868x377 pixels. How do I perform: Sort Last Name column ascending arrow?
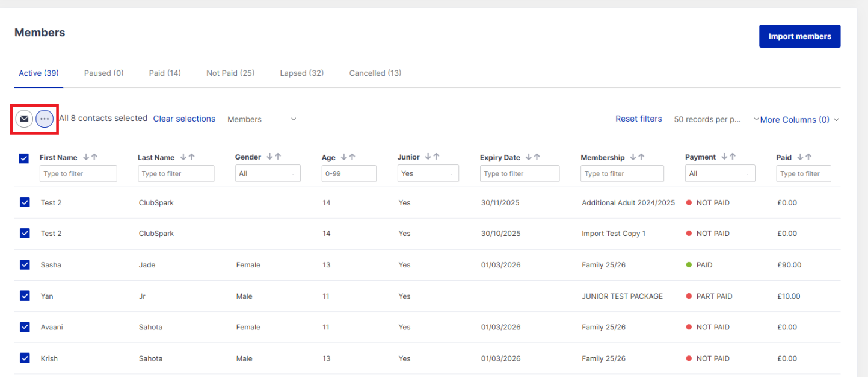pos(192,157)
